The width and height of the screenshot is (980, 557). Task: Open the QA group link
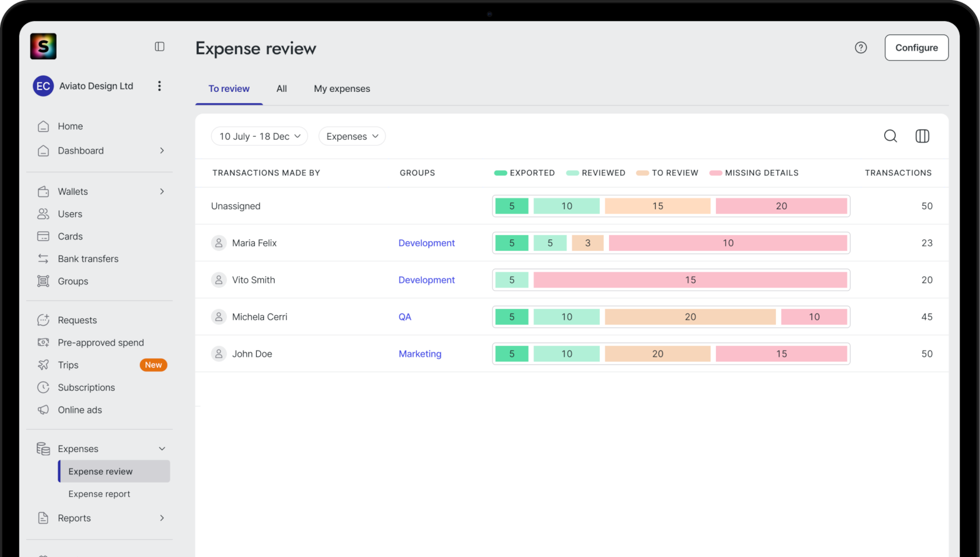tap(405, 317)
